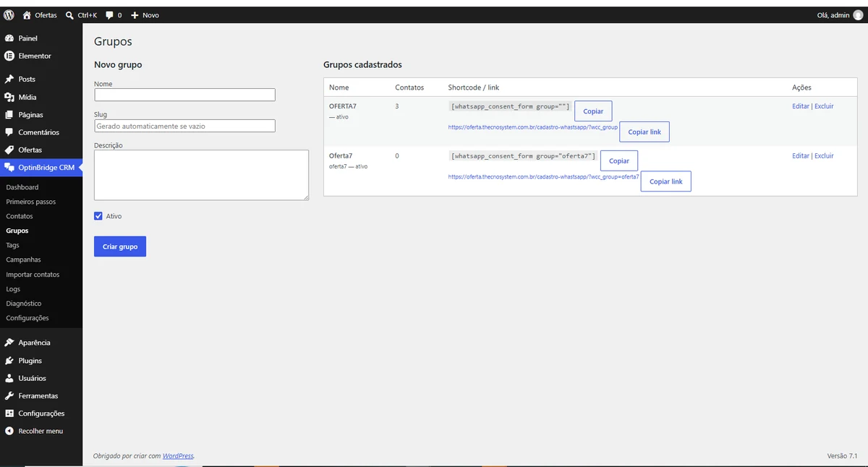Open the Diagnóstico submenu item
The width and height of the screenshot is (868, 467).
(x=24, y=304)
